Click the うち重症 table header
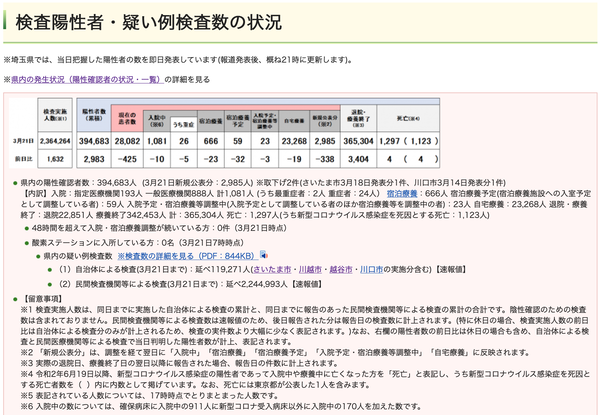 (x=184, y=124)
